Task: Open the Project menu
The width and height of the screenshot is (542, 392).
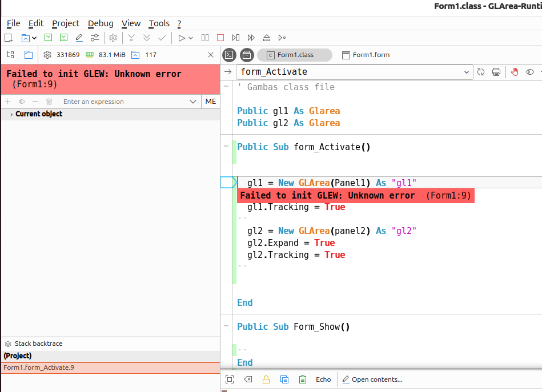Action: pyautogui.click(x=66, y=23)
